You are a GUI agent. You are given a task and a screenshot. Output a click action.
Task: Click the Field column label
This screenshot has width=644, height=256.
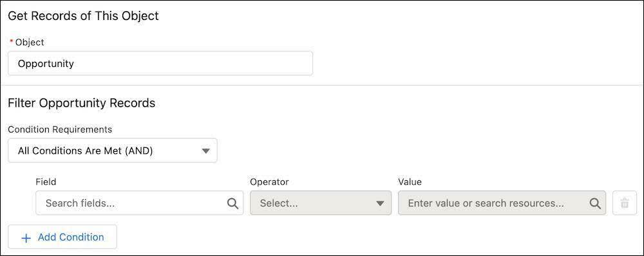coord(46,181)
